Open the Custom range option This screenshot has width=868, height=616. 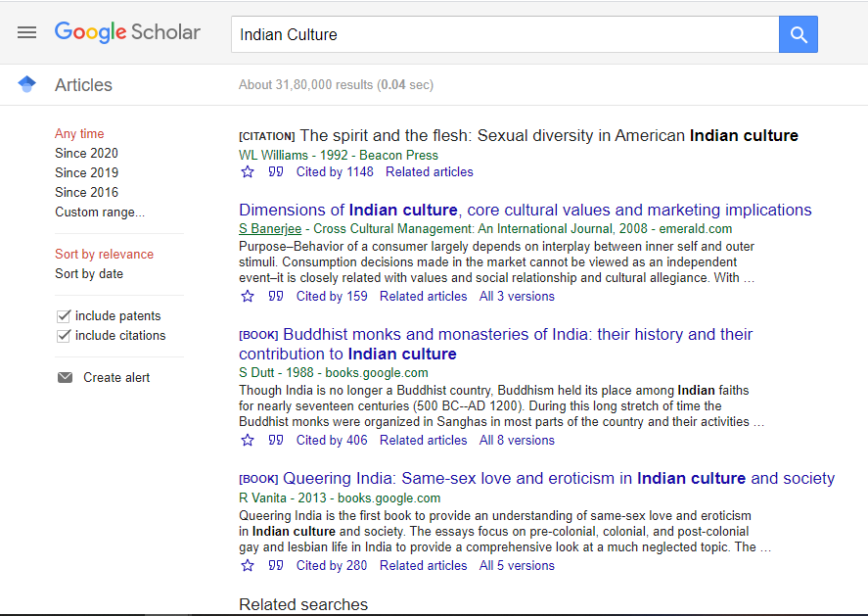pyautogui.click(x=100, y=213)
